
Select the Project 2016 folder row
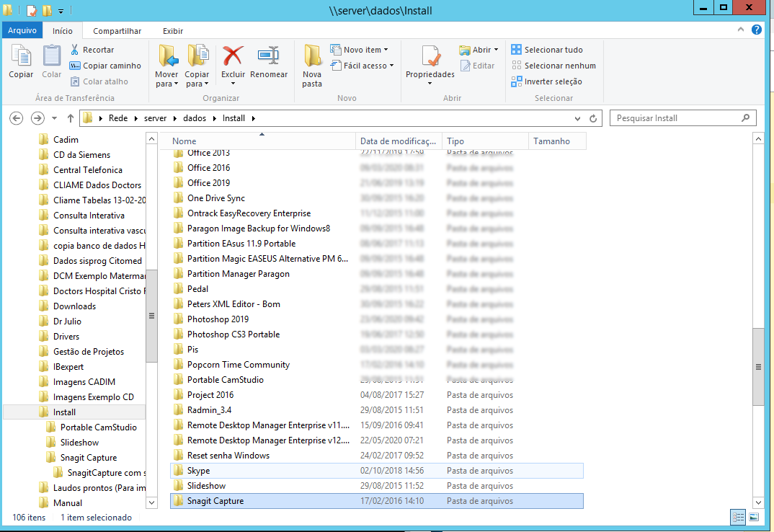click(377, 395)
